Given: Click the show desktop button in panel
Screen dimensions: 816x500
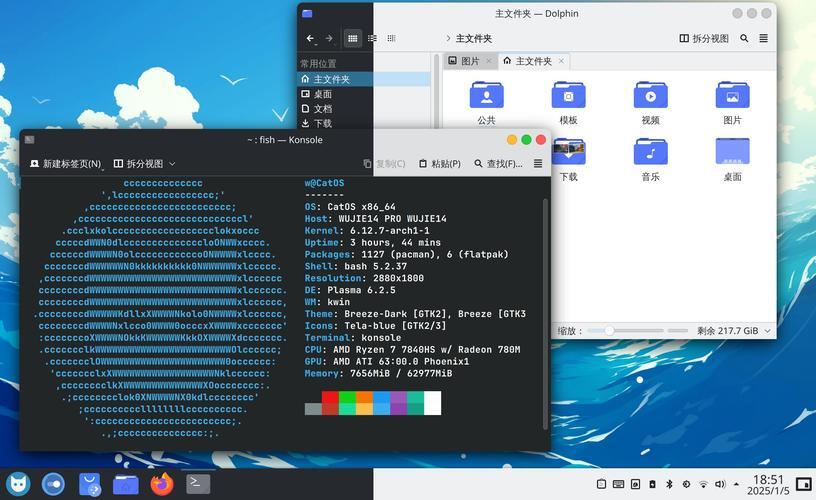Looking at the screenshot, I should coord(804,484).
